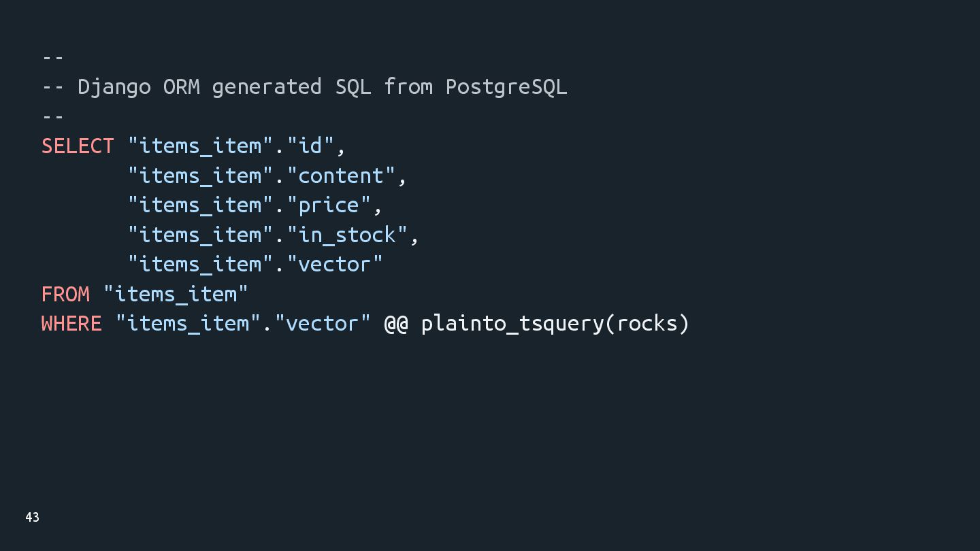Click the @@ match operator
The height and width of the screenshot is (551, 980).
coord(396,324)
